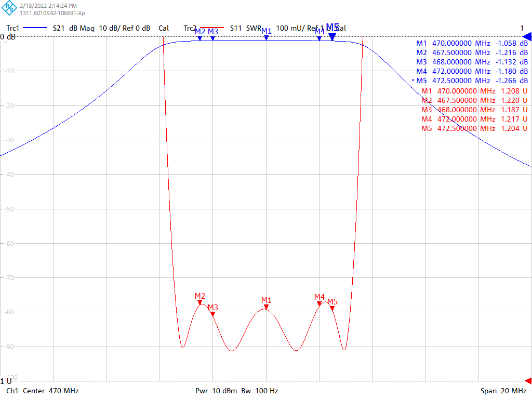Click the red Trc2 line color sample

212,28
